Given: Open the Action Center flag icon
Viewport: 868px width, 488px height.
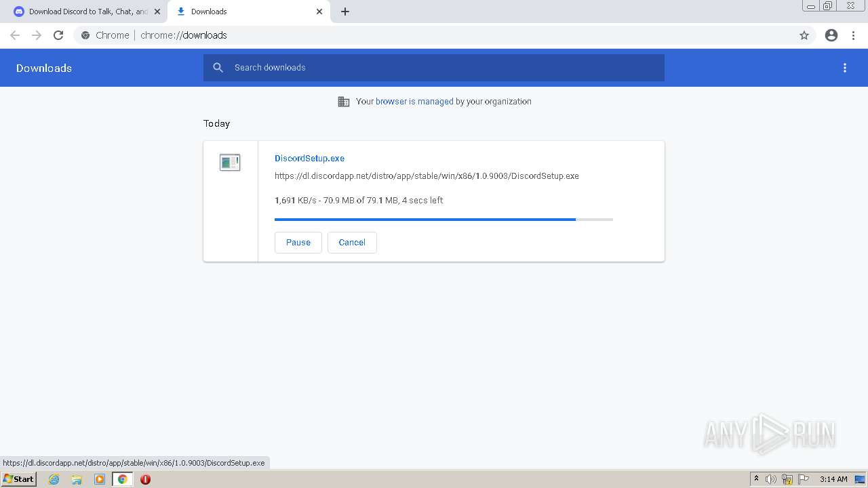Looking at the screenshot, I should [x=804, y=479].
